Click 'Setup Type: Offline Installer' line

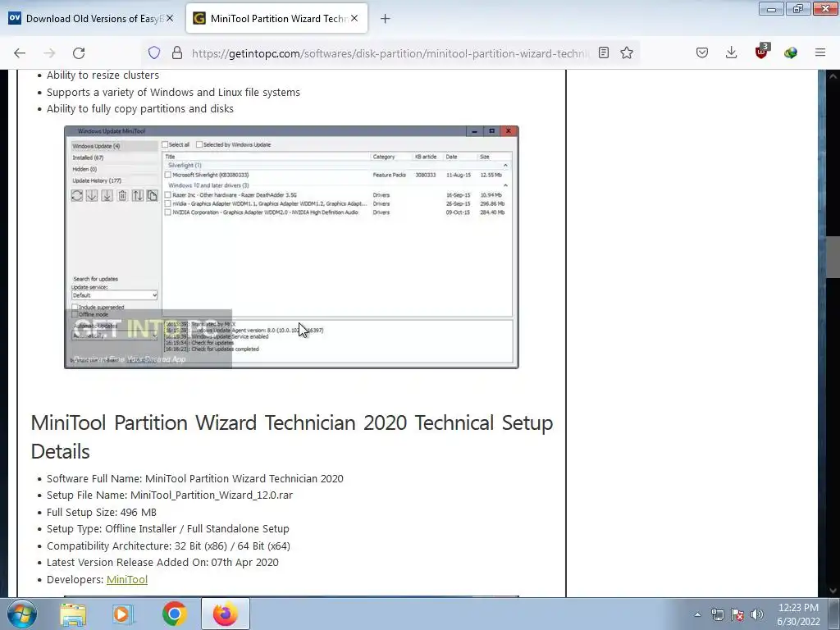[167, 529]
